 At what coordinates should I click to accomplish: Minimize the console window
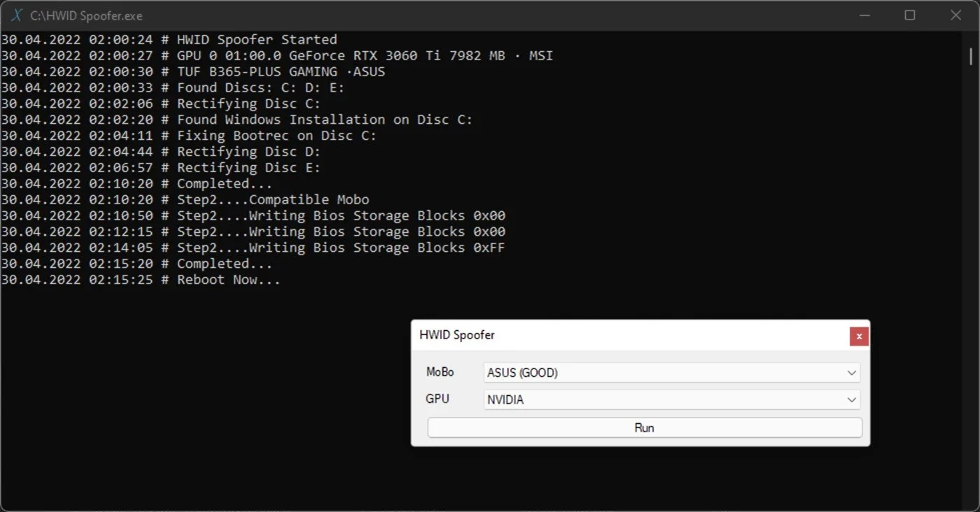tap(864, 15)
